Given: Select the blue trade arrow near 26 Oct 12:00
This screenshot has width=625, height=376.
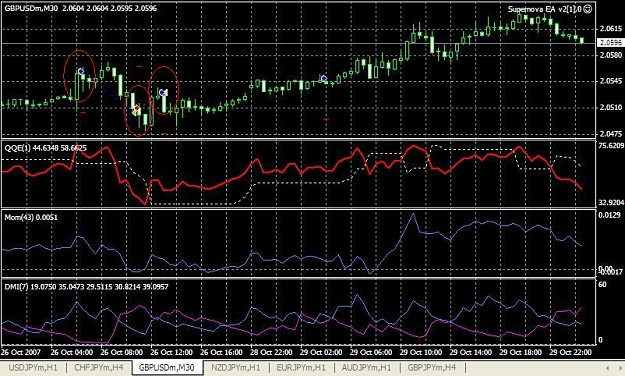Looking at the screenshot, I should coord(162,93).
